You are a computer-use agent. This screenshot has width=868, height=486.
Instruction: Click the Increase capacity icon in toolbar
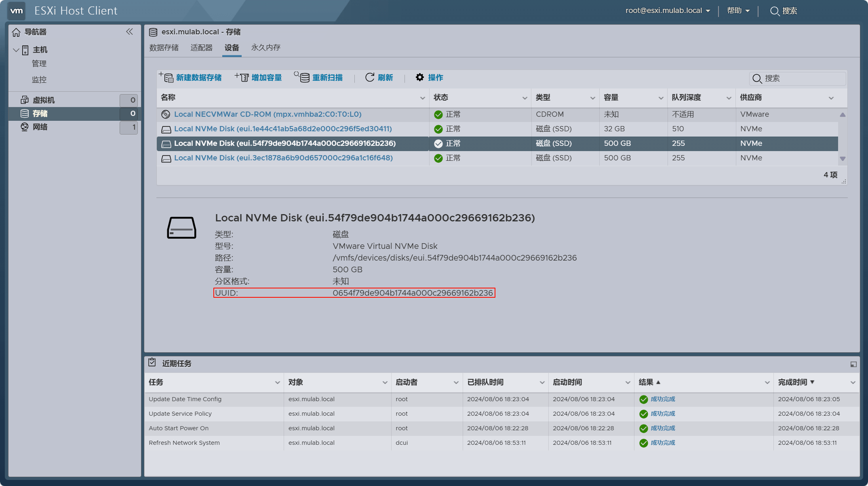click(x=242, y=77)
